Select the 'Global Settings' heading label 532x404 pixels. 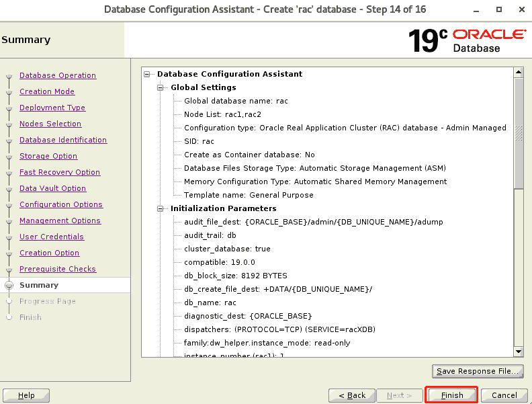point(204,87)
